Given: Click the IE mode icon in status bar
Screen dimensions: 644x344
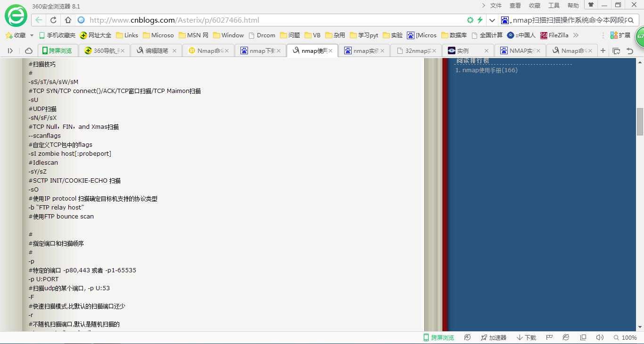Looking at the screenshot, I should tap(566, 337).
